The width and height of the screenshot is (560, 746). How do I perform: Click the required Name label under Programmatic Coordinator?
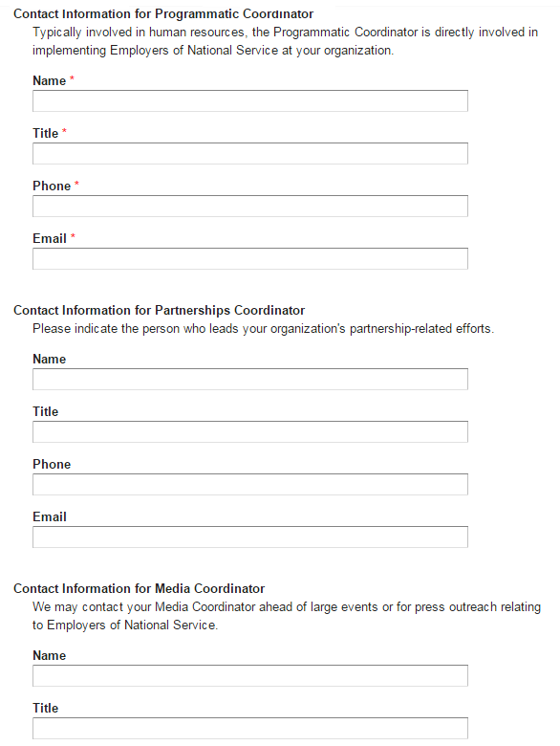[49, 81]
